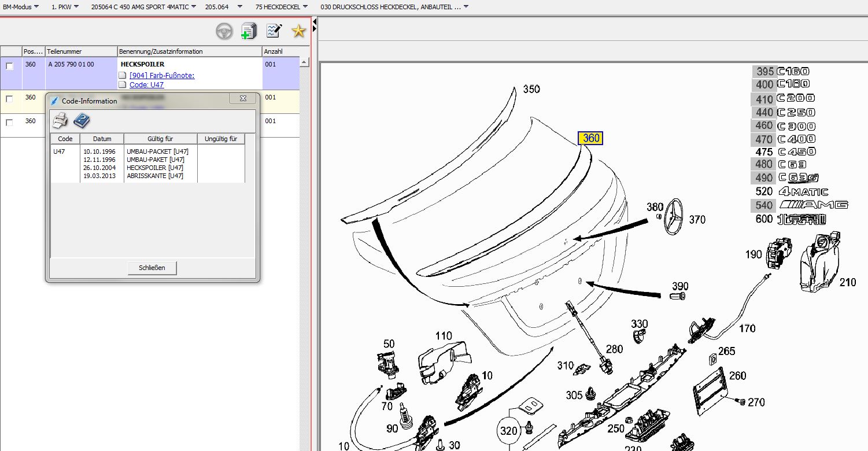Image resolution: width=868 pixels, height=451 pixels.
Task: Tick the checkbox in the yellow-highlighted 360 row
Action: 10,99
